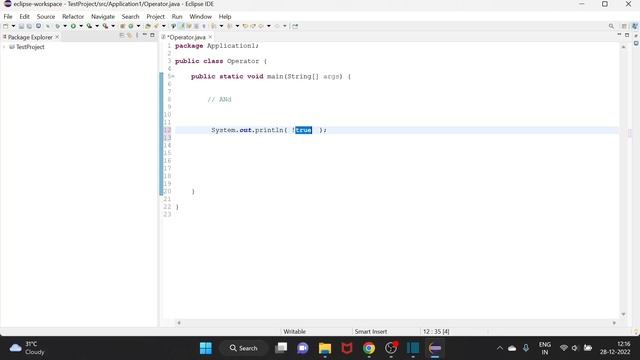Go to Next Annotation via the toolbar
The height and width of the screenshot is (360, 640).
pos(213,26)
